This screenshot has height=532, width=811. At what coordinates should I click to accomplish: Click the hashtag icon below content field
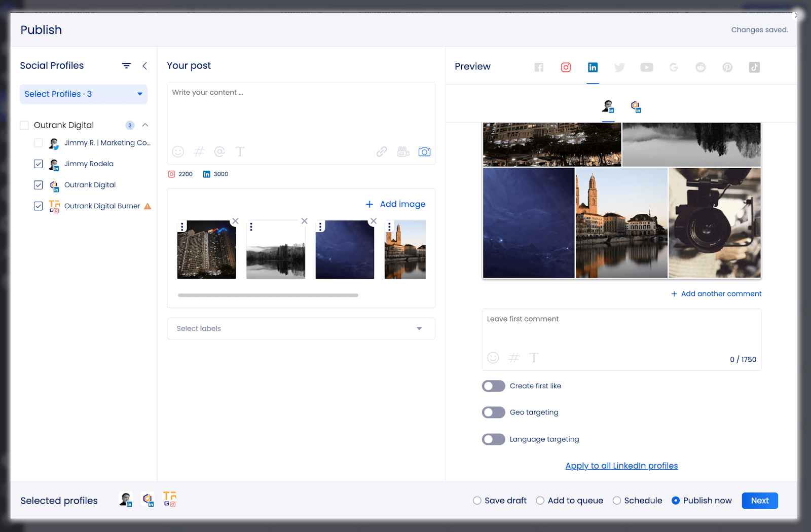coord(199,151)
